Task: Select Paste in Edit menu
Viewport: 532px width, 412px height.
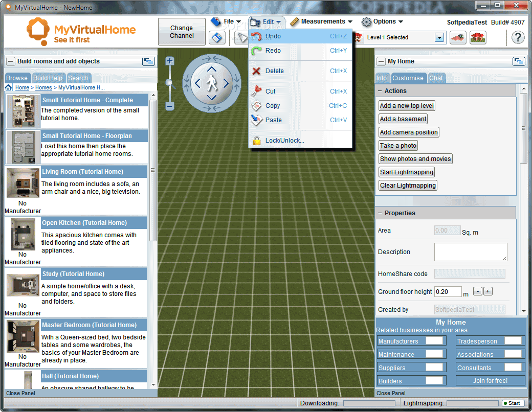Action: pyautogui.click(x=300, y=120)
